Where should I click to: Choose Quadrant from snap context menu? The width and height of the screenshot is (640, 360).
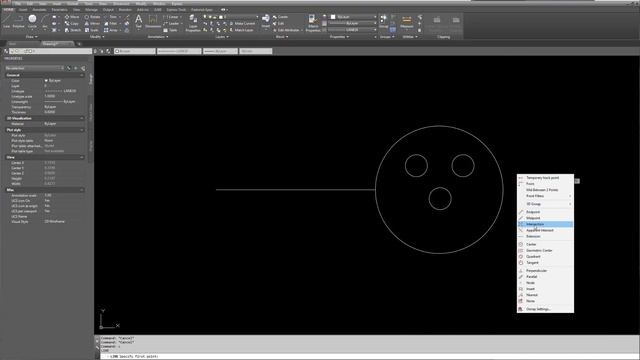point(545,256)
